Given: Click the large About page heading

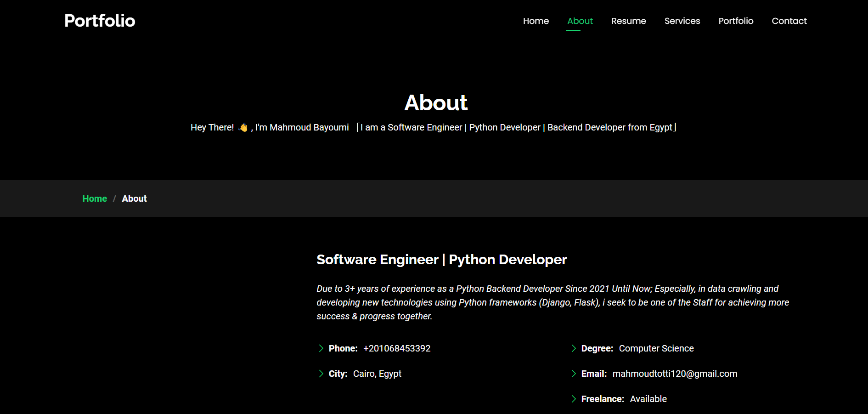Looking at the screenshot, I should [436, 102].
